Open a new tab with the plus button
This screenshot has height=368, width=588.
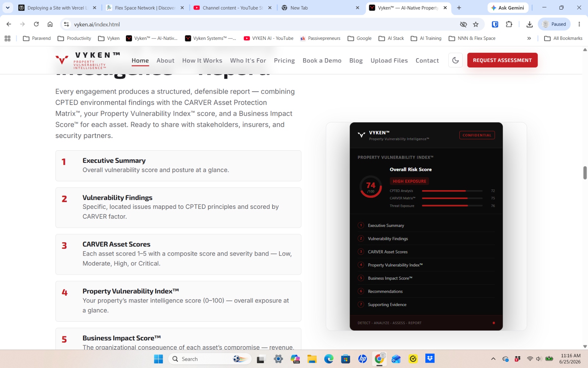coord(459,7)
